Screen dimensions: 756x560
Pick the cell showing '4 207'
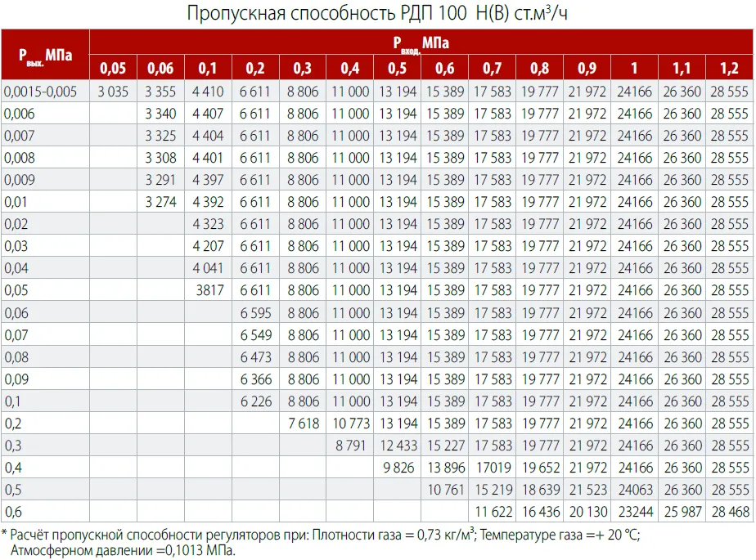coord(208,246)
